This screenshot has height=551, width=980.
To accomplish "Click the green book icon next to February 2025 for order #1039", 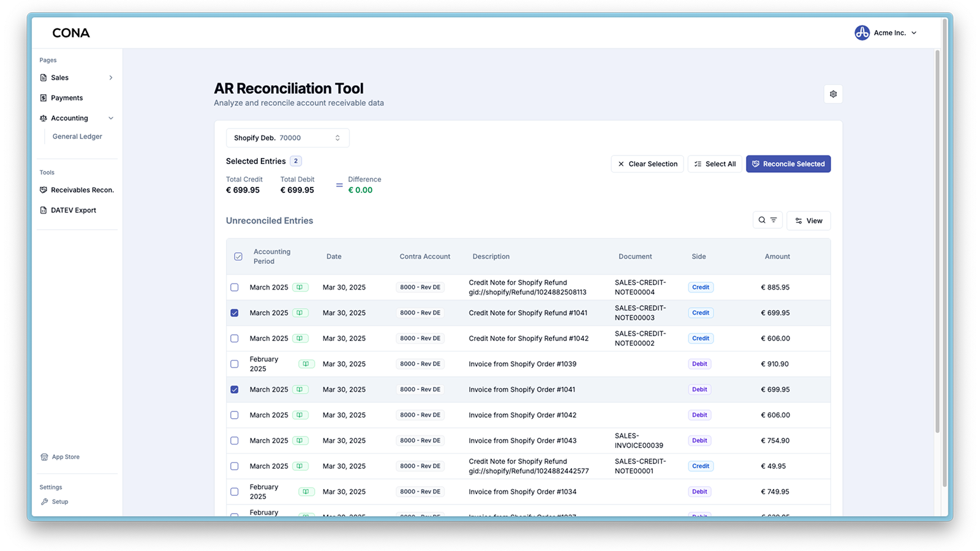I will 306,364.
